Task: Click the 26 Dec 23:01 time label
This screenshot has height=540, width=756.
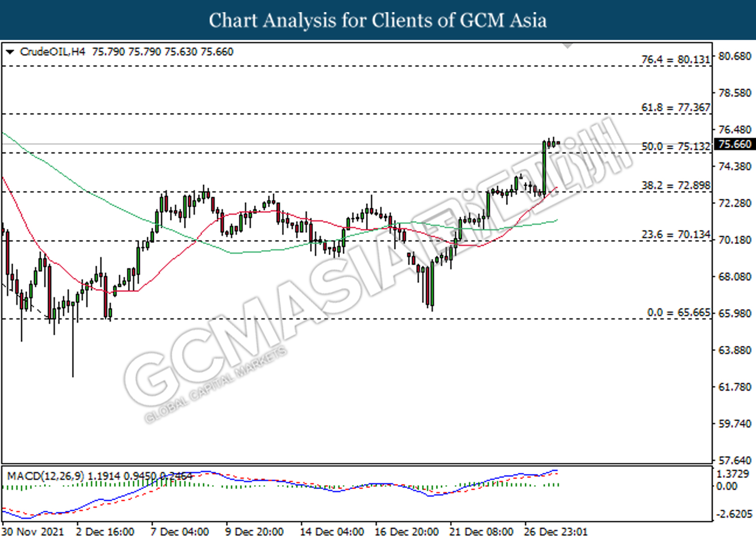Action: tap(555, 532)
